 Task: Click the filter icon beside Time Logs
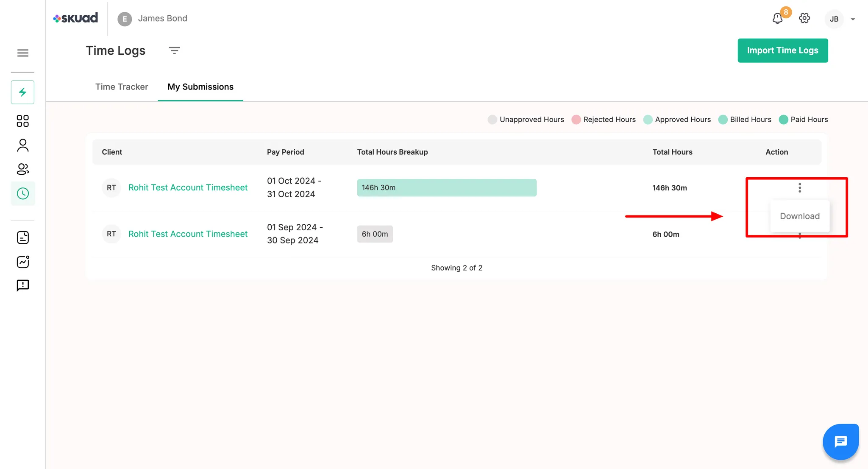174,50
